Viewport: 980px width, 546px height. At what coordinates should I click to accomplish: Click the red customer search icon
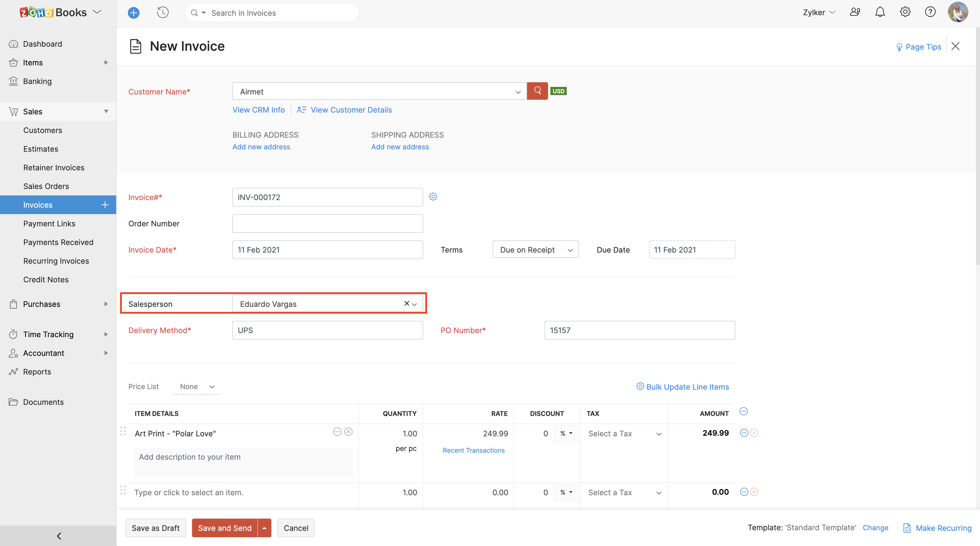point(537,91)
